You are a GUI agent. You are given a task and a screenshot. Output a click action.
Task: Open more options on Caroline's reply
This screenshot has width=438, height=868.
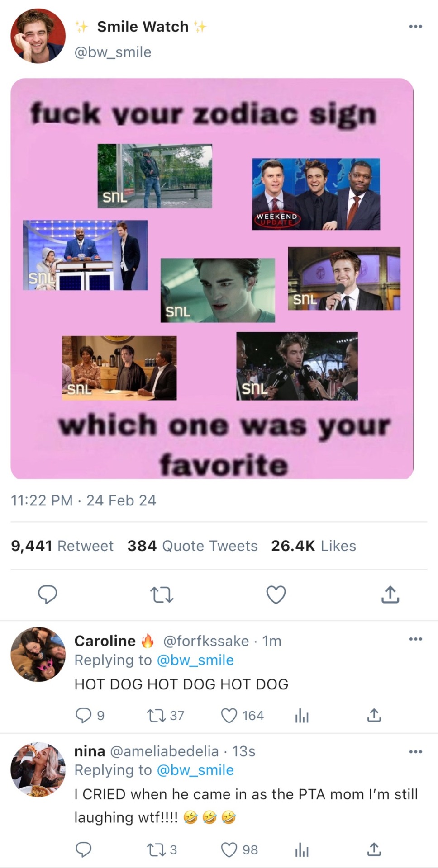415,639
